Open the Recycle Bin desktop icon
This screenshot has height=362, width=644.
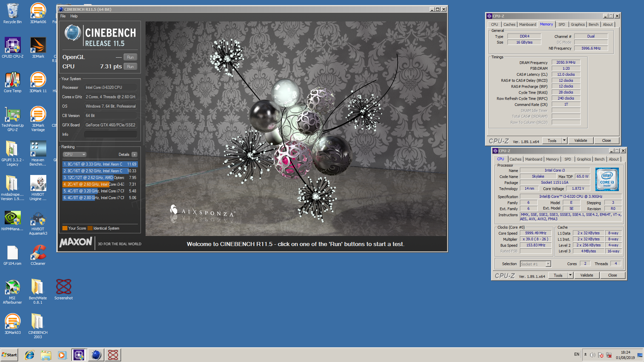click(12, 13)
